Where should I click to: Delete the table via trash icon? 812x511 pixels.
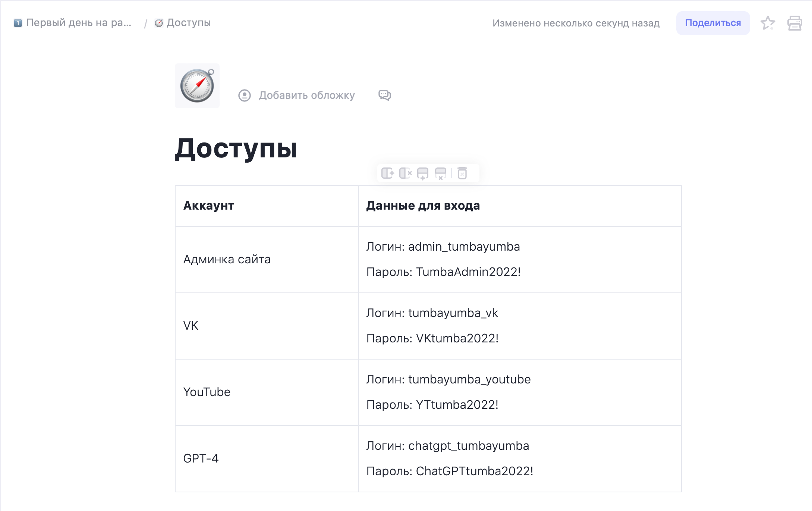462,173
